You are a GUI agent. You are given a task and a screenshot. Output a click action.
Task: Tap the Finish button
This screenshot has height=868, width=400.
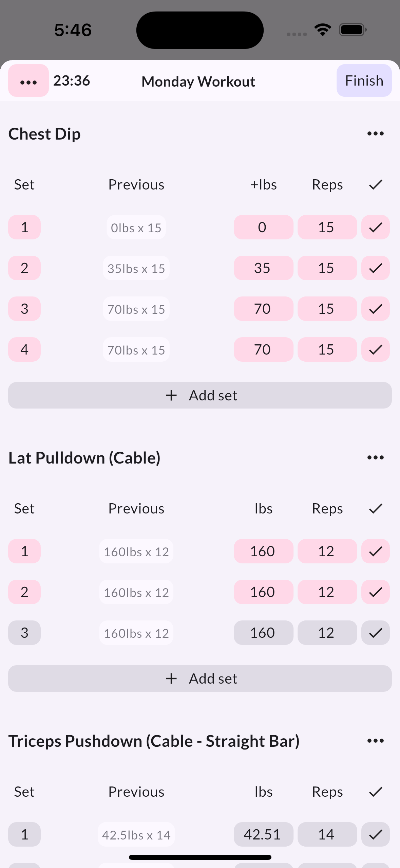(x=364, y=81)
